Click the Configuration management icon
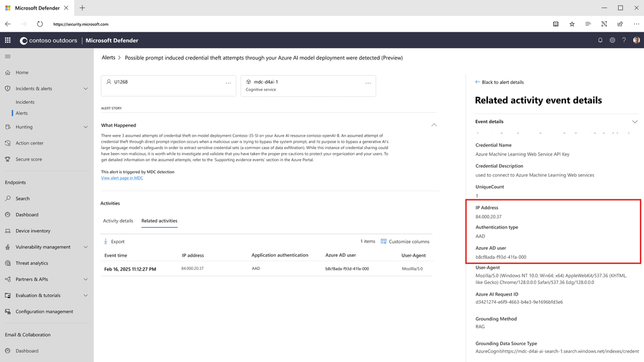This screenshot has height=362, width=644. [x=8, y=312]
